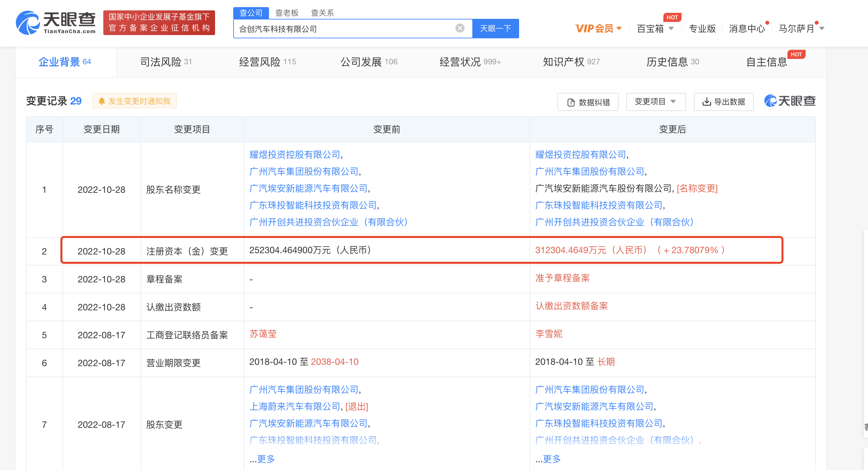
Task: Open the 消息中心 link
Action: 747,29
